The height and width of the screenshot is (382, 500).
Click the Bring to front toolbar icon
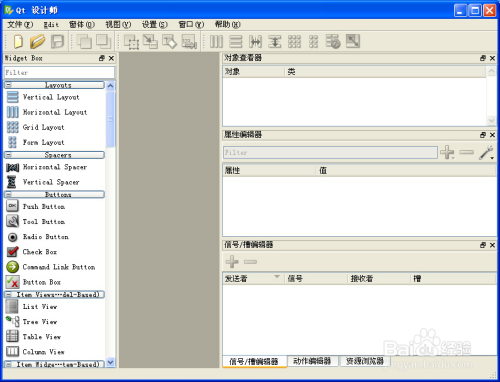104,42
